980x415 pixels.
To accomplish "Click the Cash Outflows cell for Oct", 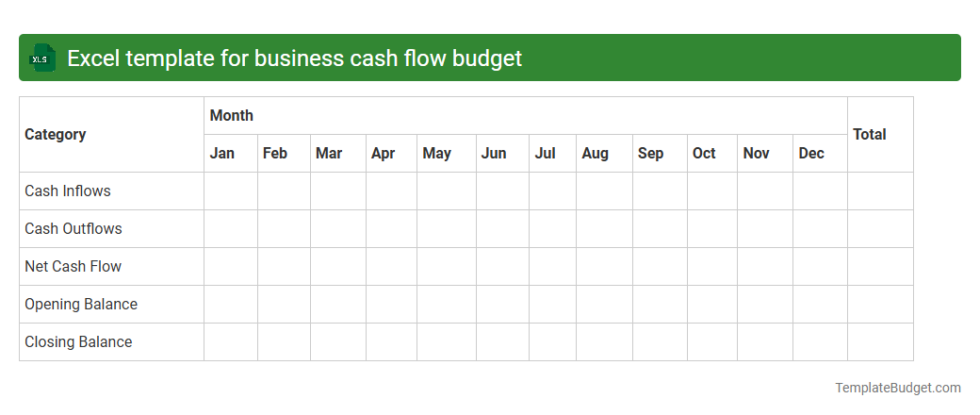I will (712, 228).
